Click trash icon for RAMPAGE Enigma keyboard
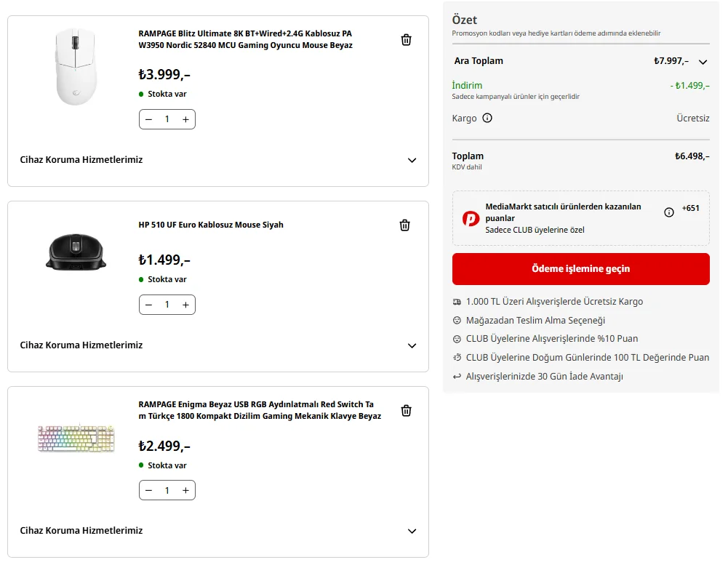 pyautogui.click(x=407, y=411)
